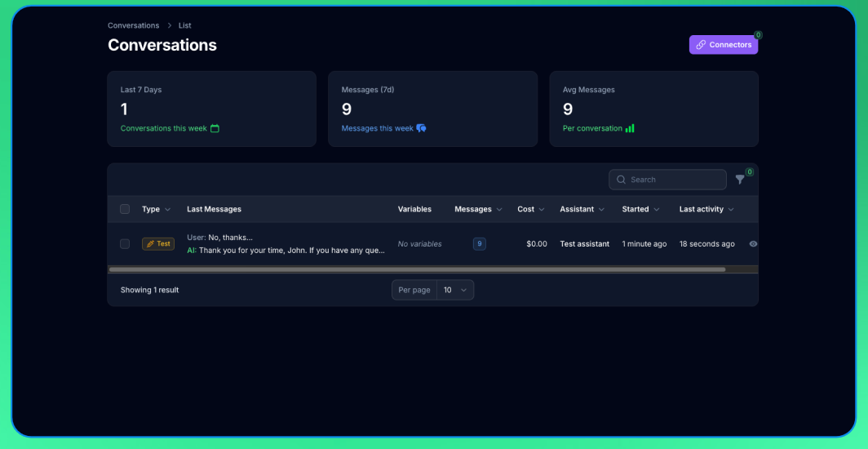The image size is (868, 449).
Task: Click the Test assistant cell
Action: tap(585, 244)
